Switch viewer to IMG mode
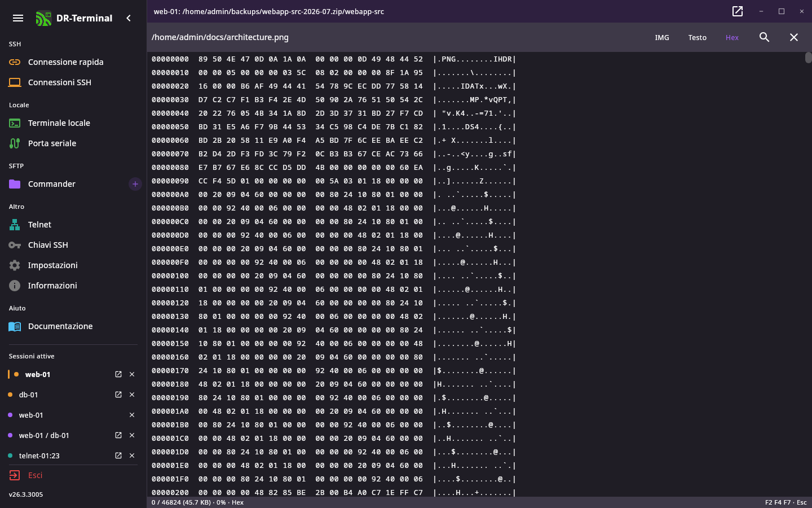The image size is (812, 508). (x=662, y=37)
